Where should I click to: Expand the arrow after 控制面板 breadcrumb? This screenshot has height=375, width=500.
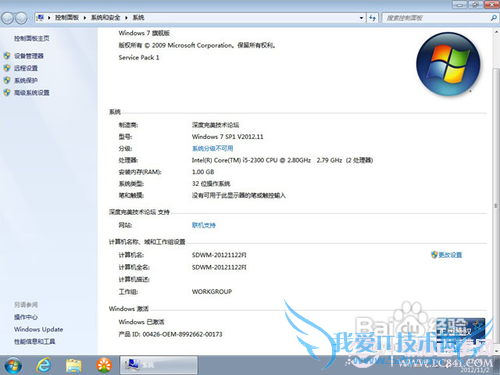coord(85,18)
